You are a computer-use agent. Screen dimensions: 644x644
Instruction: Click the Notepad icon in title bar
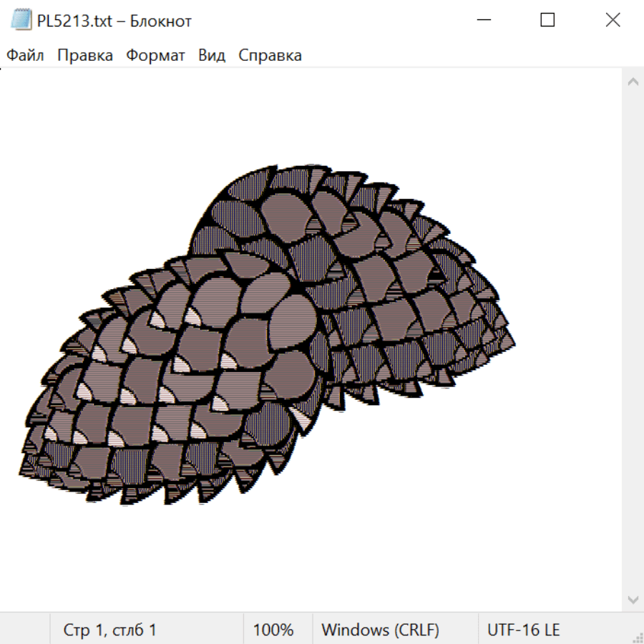click(x=21, y=21)
